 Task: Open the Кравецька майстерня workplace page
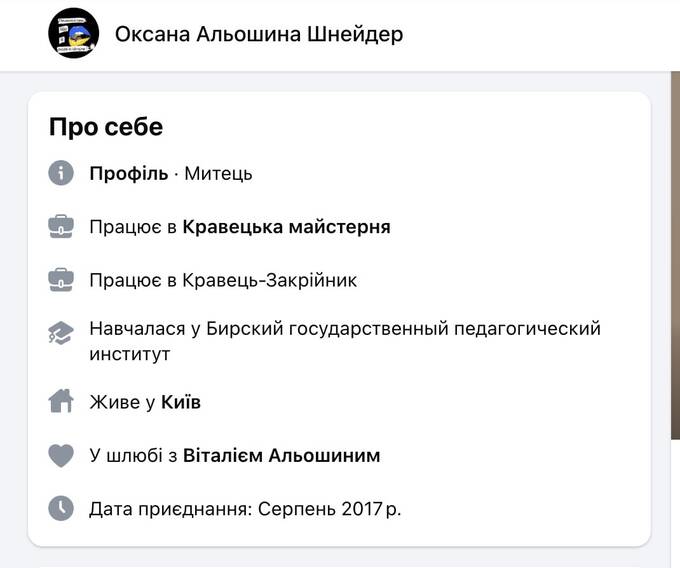(x=287, y=227)
